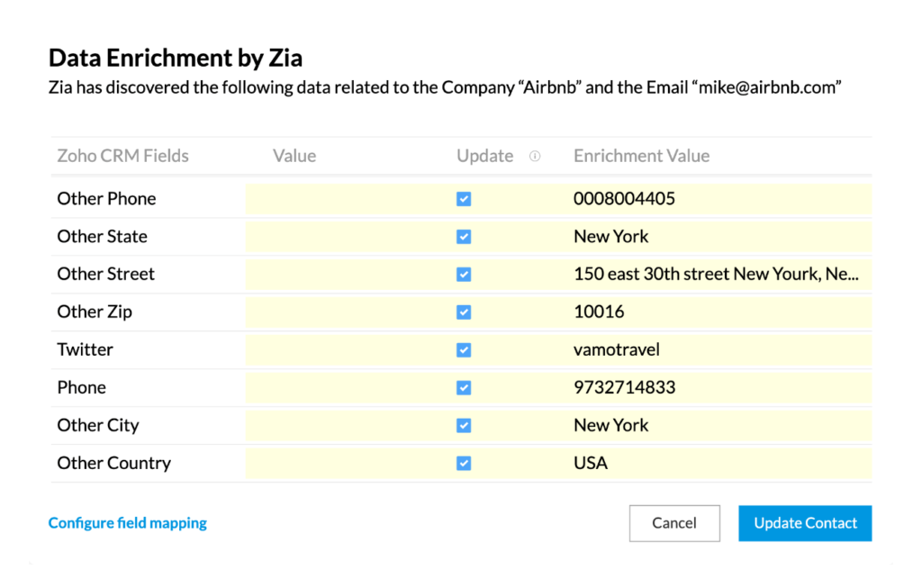Click the enrichment value 0008004405

(x=624, y=199)
